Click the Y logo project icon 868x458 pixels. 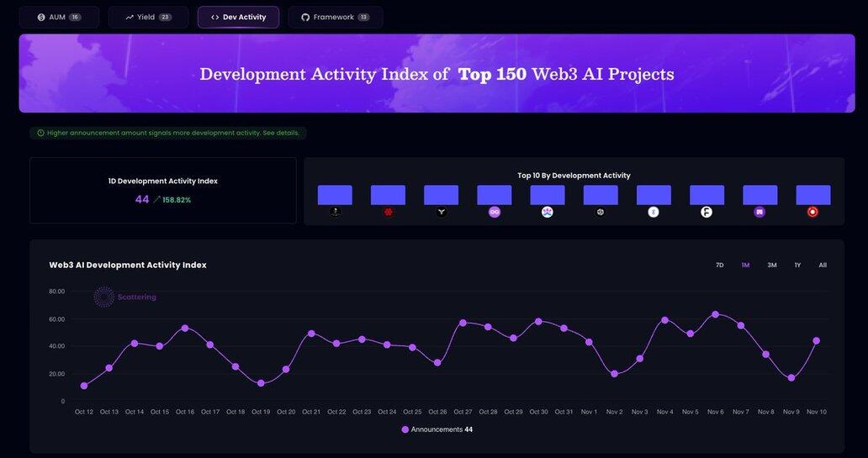point(442,213)
